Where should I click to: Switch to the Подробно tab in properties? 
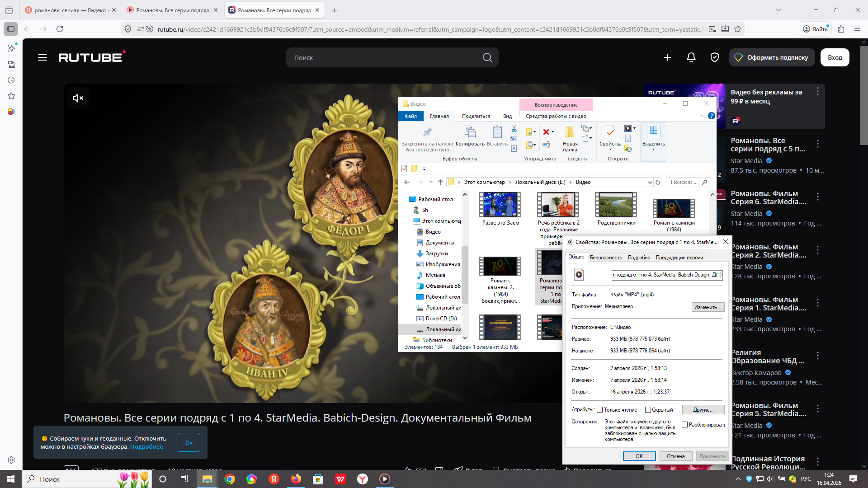click(x=639, y=258)
